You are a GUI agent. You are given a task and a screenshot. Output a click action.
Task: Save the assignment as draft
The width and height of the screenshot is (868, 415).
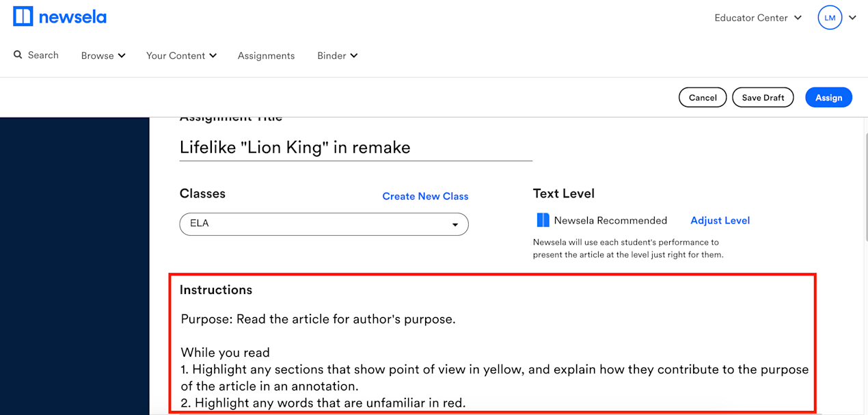coord(763,98)
